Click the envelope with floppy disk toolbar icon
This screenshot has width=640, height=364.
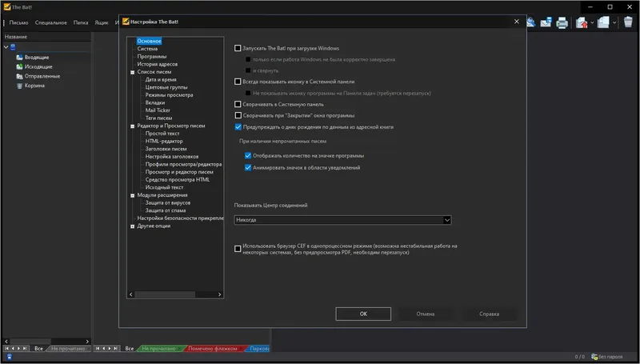[x=546, y=22]
